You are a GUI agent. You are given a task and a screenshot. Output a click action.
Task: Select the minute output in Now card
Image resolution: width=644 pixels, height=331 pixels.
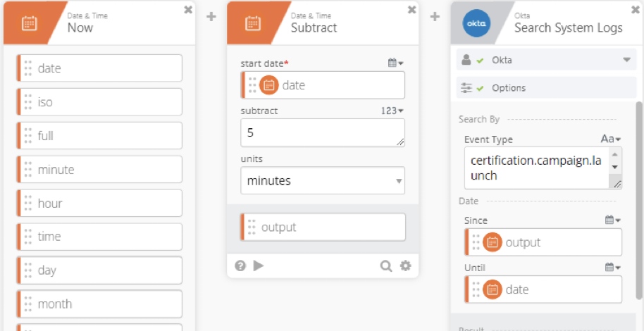click(x=99, y=169)
